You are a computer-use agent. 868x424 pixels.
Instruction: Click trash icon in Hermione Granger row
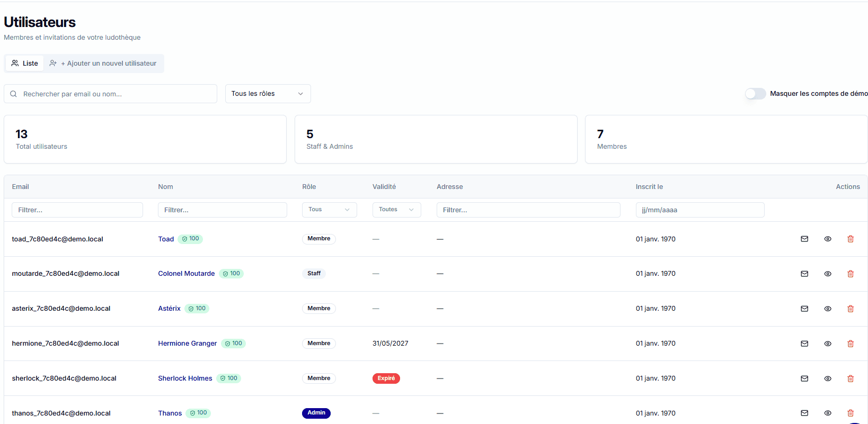[851, 344]
